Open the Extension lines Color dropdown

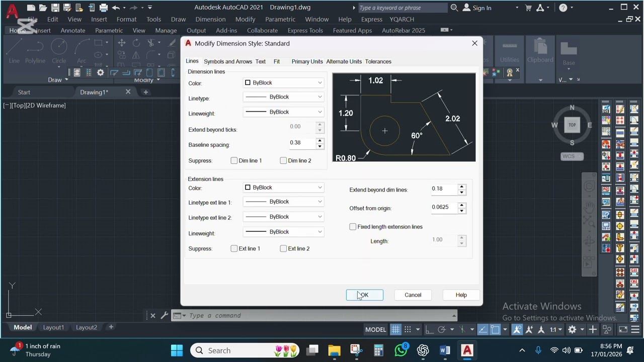coord(284,188)
